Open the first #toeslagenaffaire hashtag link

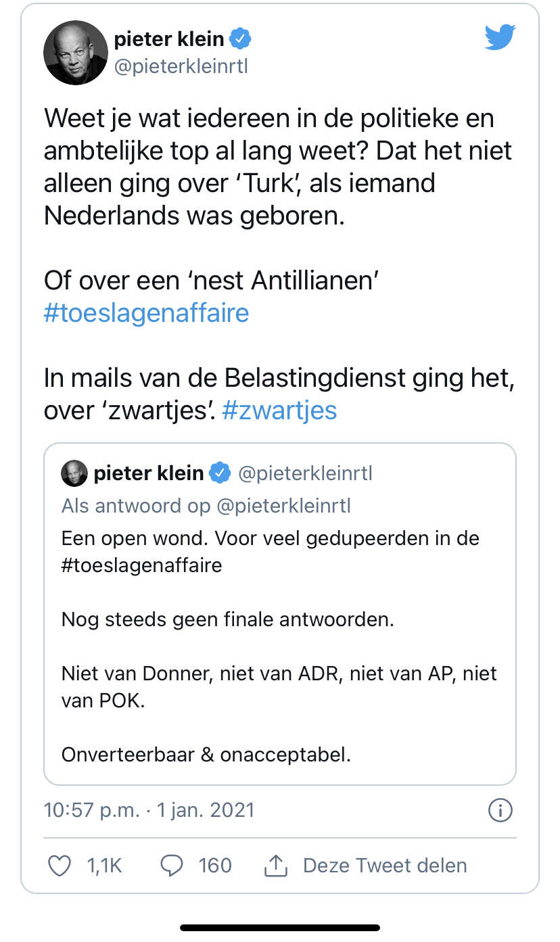146,313
